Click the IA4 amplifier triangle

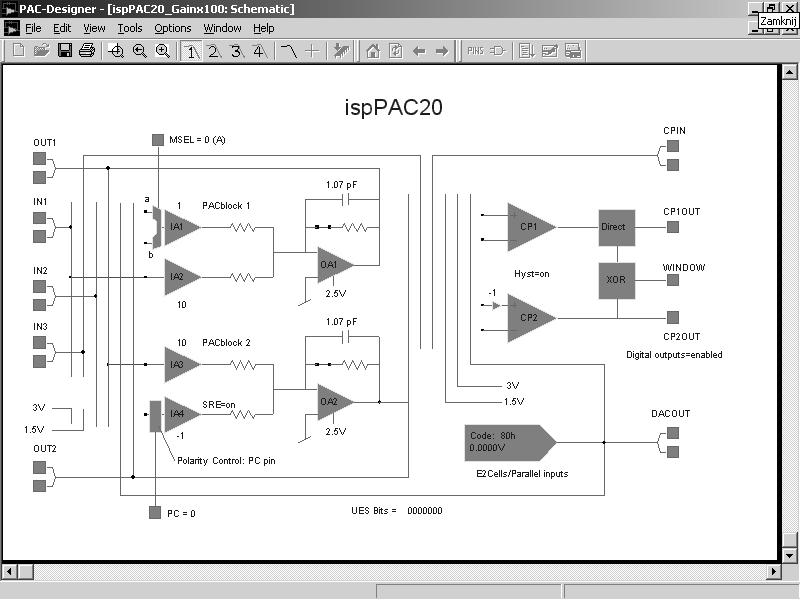tap(182, 414)
